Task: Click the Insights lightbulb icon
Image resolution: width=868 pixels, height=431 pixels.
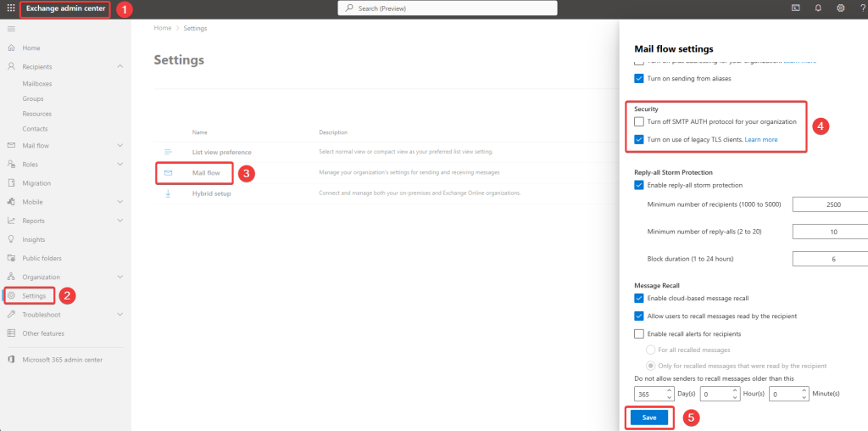Action: click(12, 239)
